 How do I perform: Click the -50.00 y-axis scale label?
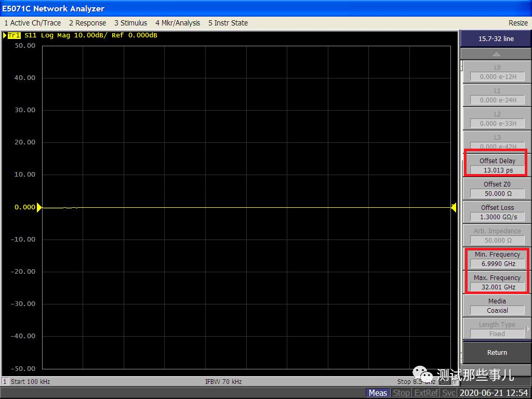(23, 368)
